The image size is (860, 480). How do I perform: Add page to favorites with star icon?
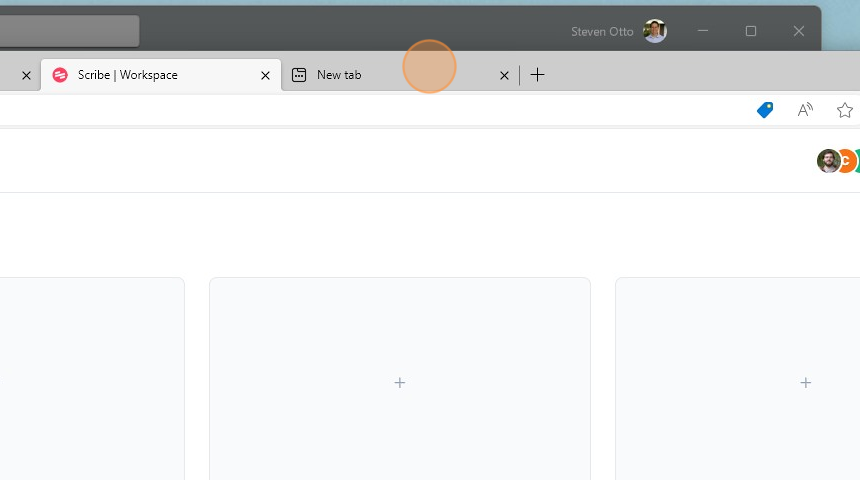pos(845,110)
